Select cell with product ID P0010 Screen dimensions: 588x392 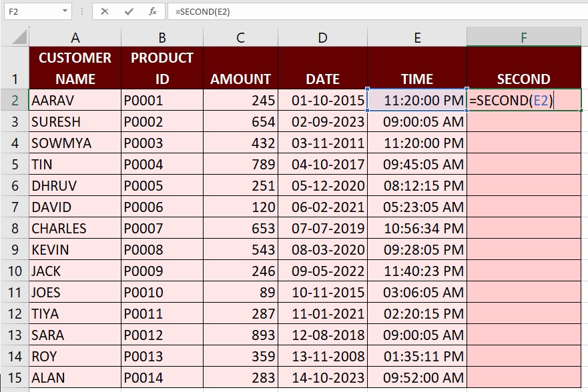[x=162, y=293]
